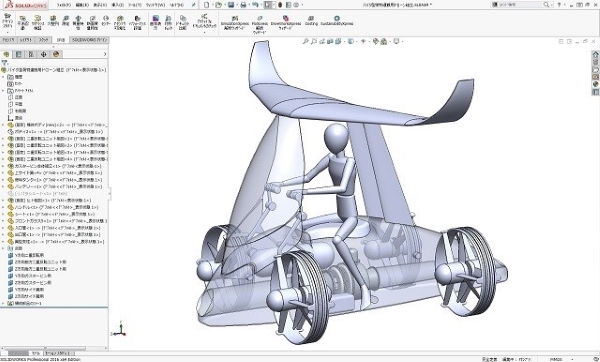Expand the history folder at the top of the tree
The height and width of the screenshot is (362, 600).
click(x=3, y=77)
